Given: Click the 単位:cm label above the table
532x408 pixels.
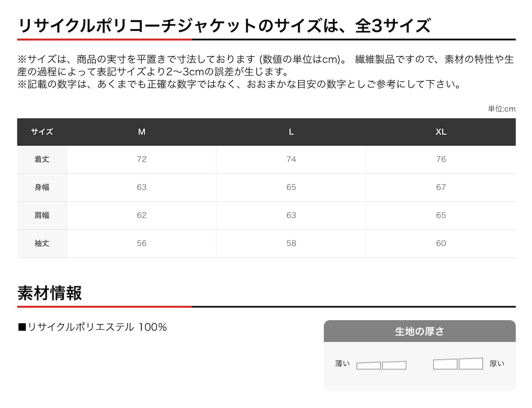Looking at the screenshot, I should click(501, 109).
